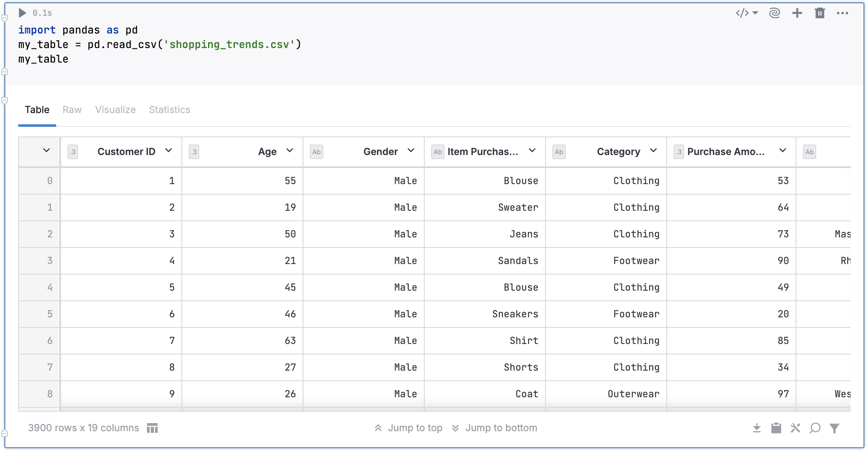Screen dimensions: 868x453
Task: Open the Age column dropdown
Action: [290, 150]
